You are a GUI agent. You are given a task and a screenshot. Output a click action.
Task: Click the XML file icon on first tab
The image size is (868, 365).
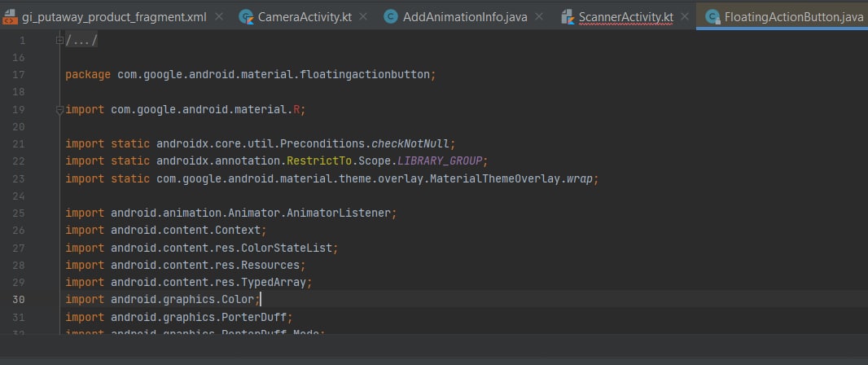click(10, 17)
